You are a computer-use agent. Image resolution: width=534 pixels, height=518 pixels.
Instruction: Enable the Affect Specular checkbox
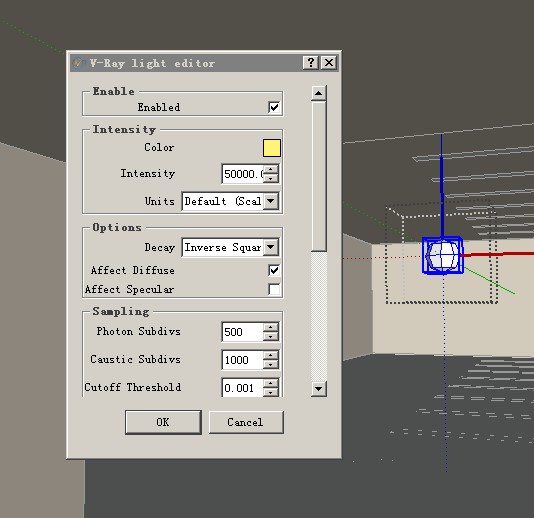(274, 289)
